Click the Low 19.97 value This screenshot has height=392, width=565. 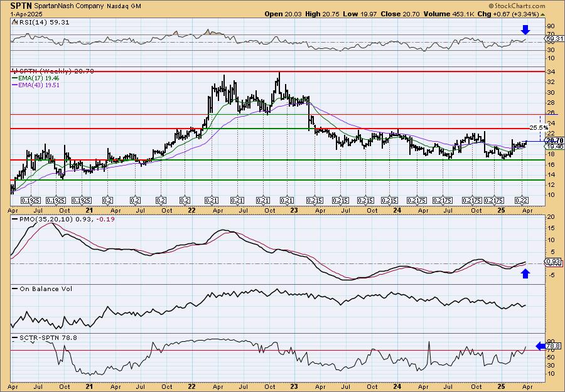[358, 14]
